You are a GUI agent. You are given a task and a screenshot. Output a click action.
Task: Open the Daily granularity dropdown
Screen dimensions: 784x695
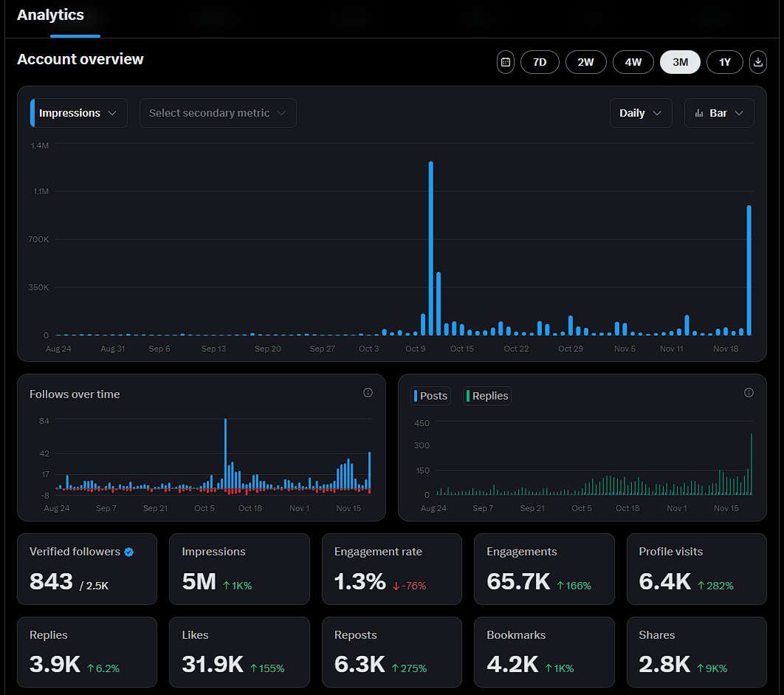point(641,113)
